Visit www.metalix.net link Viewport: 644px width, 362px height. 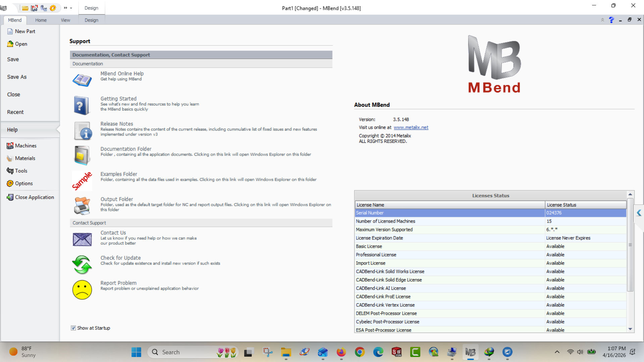(411, 127)
